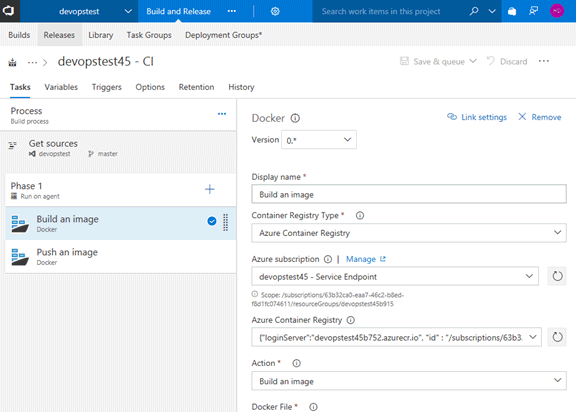
Task: Click Save & queue button
Action: pos(432,61)
